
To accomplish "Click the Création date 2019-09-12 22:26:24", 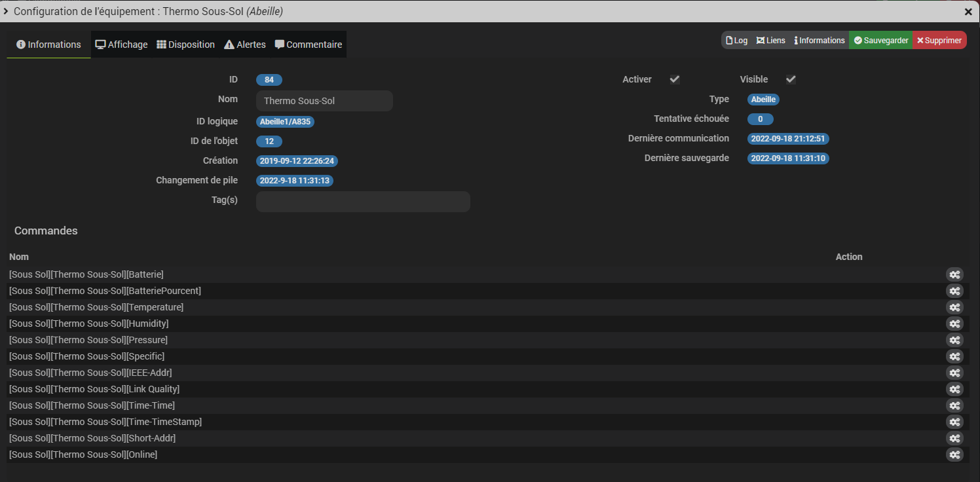I will [297, 161].
